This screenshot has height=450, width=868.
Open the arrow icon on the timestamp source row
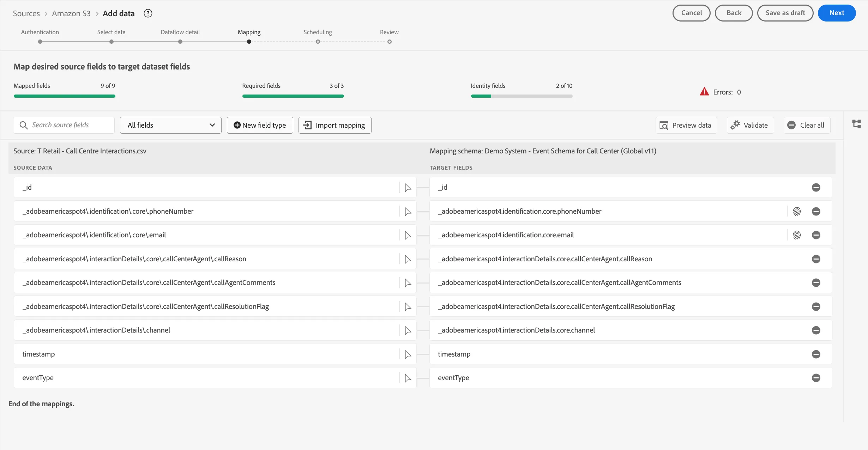click(408, 354)
